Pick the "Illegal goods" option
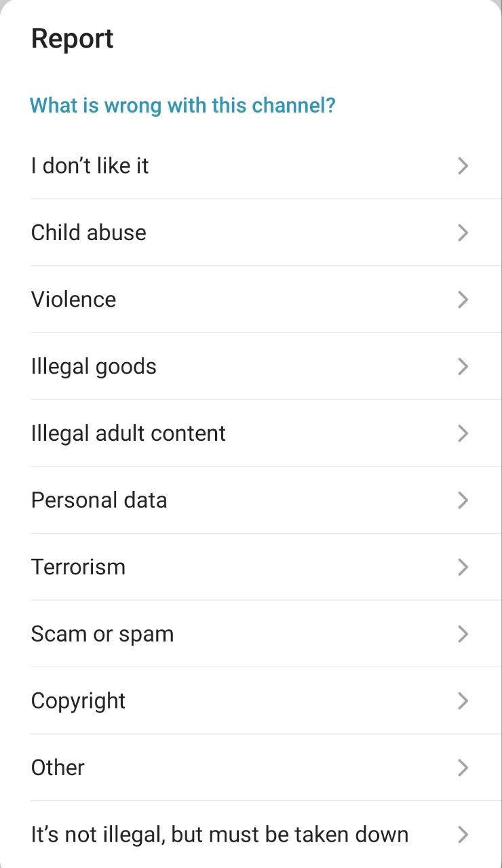Screen dimensions: 502x868 (x=94, y=366)
